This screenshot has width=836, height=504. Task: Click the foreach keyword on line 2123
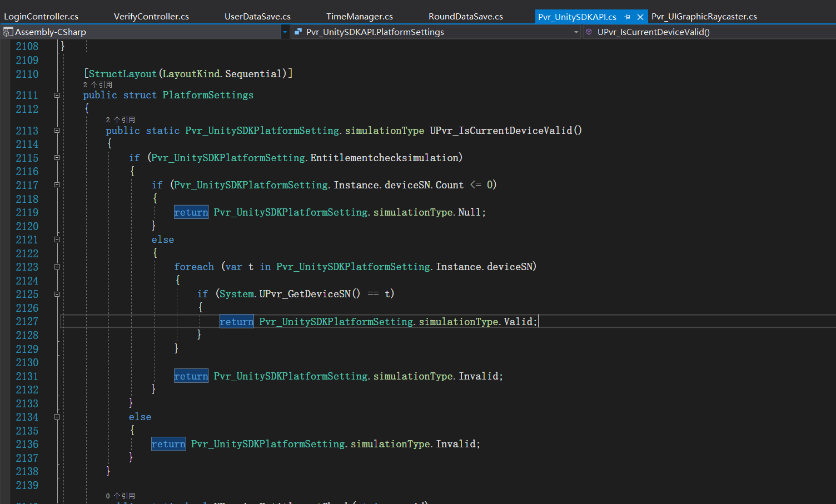tap(194, 267)
